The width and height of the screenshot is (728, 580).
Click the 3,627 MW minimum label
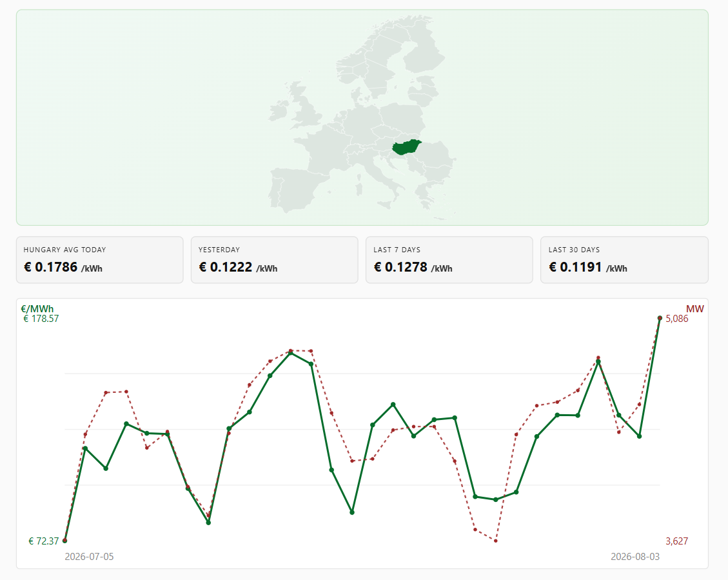pos(677,541)
